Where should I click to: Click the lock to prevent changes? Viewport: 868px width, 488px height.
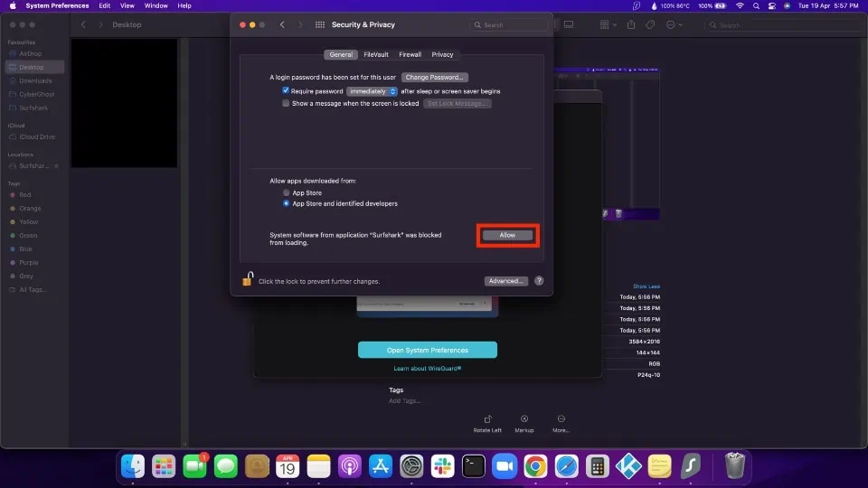tap(248, 279)
